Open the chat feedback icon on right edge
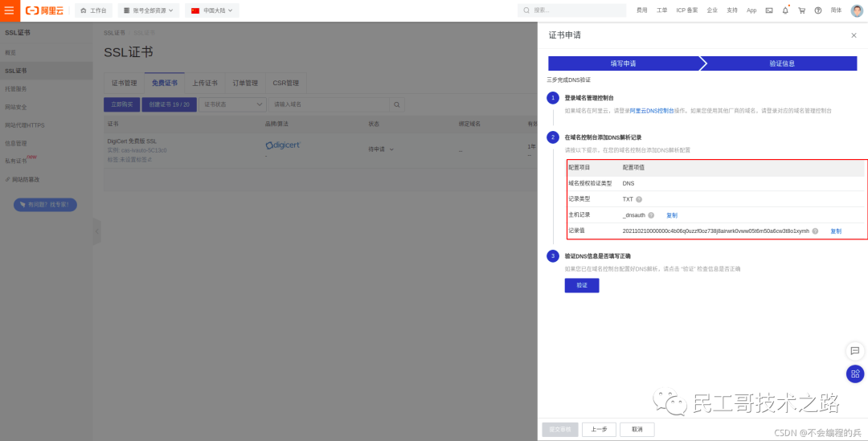 click(x=855, y=351)
